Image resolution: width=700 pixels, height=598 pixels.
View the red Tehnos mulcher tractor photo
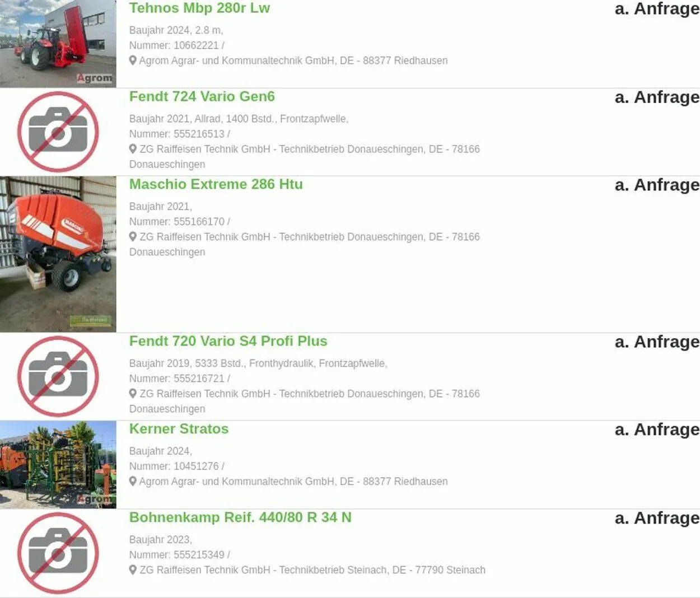coord(58,44)
